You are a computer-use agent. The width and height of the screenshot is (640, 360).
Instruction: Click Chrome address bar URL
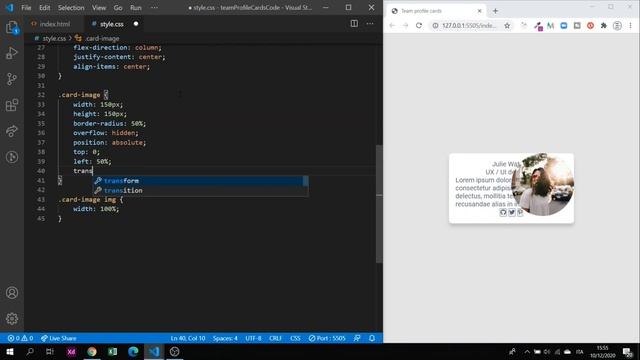click(x=469, y=25)
